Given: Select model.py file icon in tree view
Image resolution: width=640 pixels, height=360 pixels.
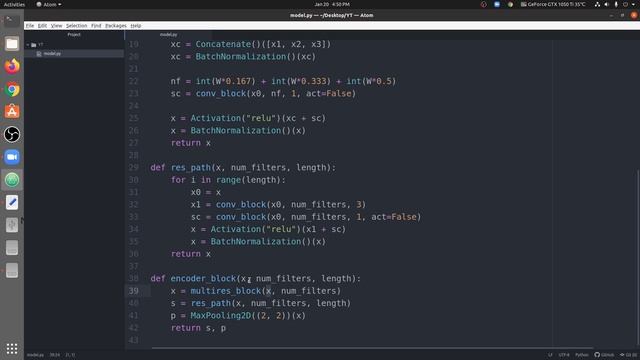Looking at the screenshot, I should [39, 53].
